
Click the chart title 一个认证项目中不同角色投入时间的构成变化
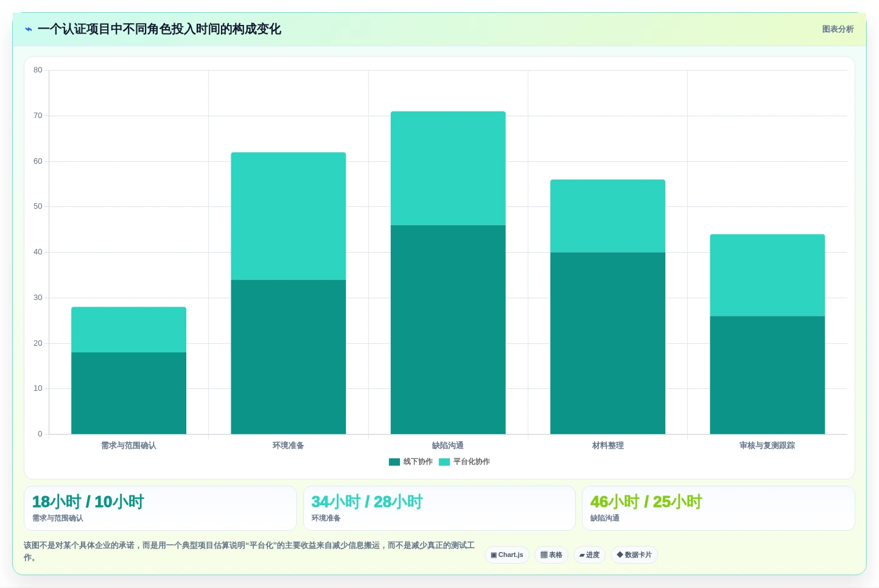pyautogui.click(x=159, y=29)
